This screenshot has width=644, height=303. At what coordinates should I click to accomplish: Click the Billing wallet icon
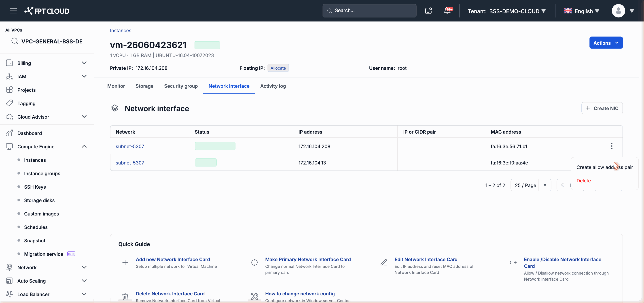coord(9,63)
